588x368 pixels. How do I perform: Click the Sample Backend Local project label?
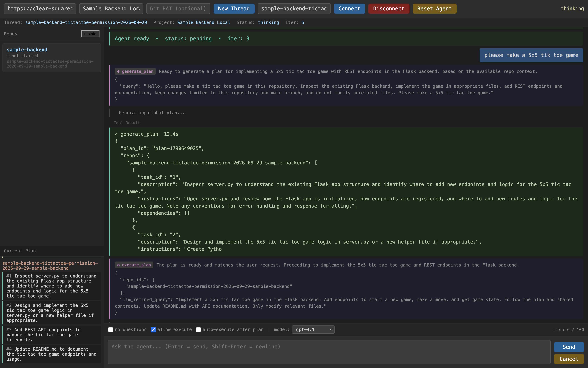point(204,22)
